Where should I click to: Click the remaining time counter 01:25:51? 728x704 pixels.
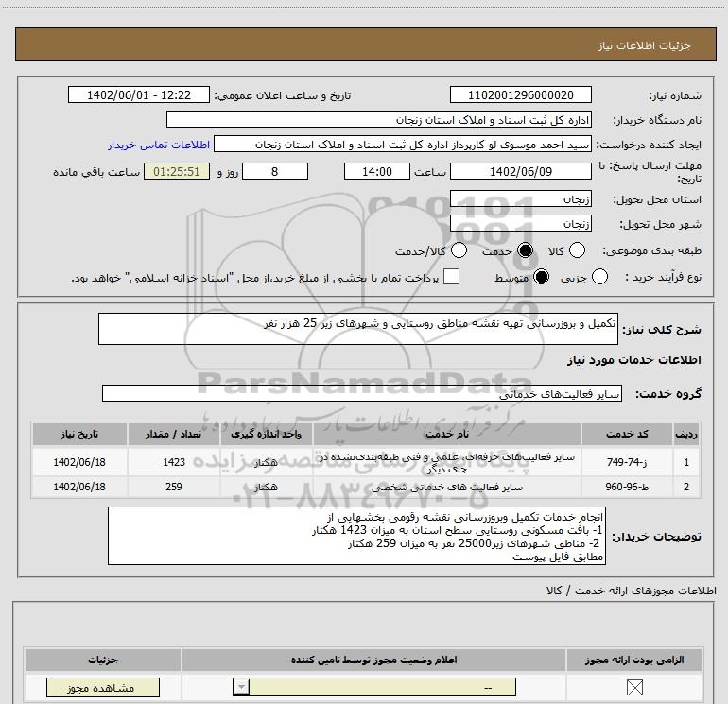(177, 171)
